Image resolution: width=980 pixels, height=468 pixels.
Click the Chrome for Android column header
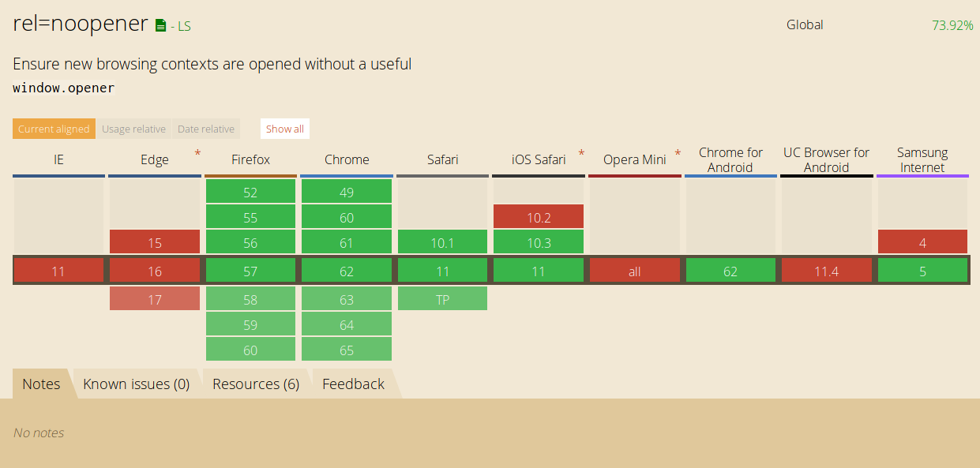click(730, 160)
